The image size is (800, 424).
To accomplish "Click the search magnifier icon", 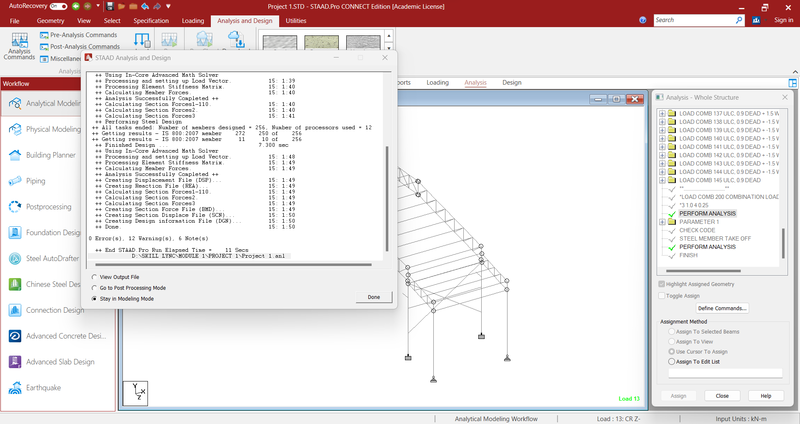I will pyautogui.click(x=739, y=20).
